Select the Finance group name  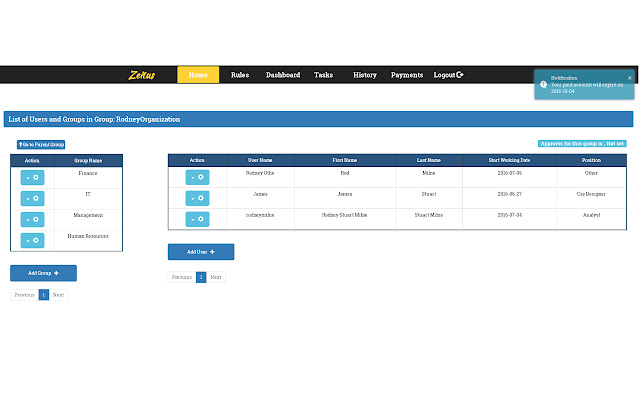click(88, 173)
